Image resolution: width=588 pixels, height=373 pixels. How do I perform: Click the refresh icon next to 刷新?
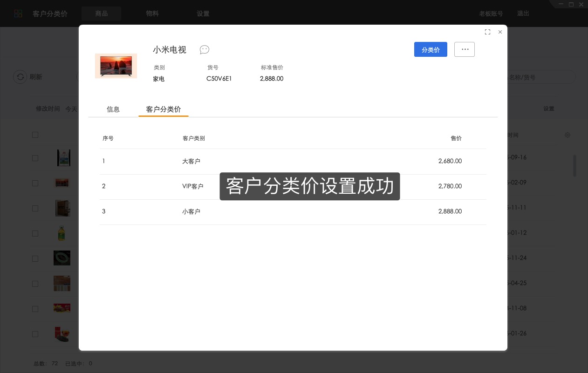point(21,77)
